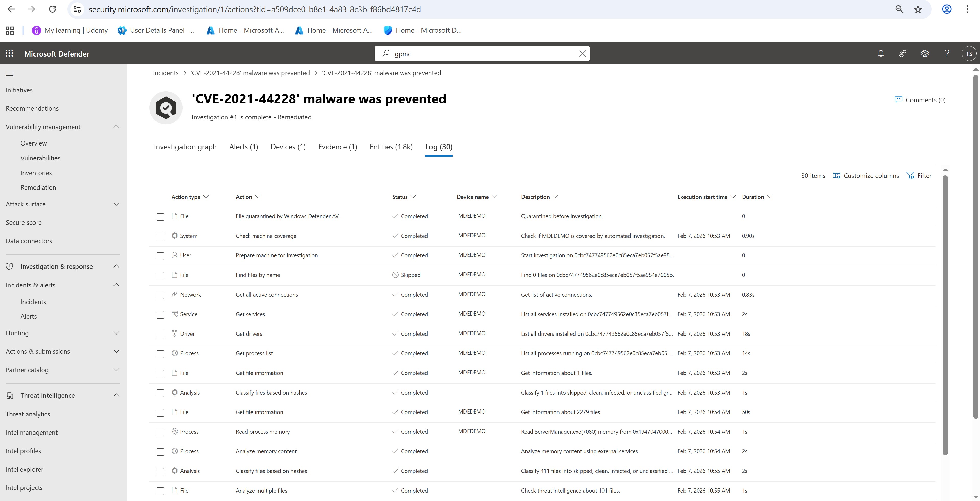The height and width of the screenshot is (501, 980).
Task: Open the Defender settings gear icon
Action: point(925,54)
